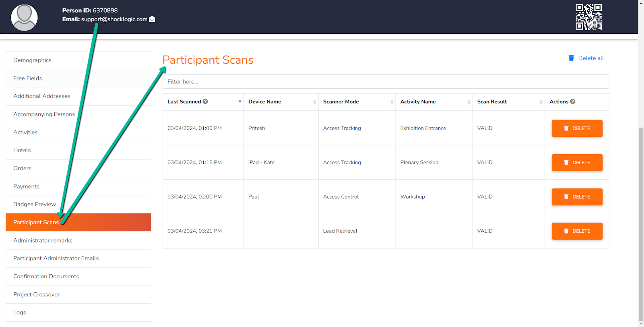
Task: Sort table by Scanner Mode column arrows
Action: [x=392, y=102]
